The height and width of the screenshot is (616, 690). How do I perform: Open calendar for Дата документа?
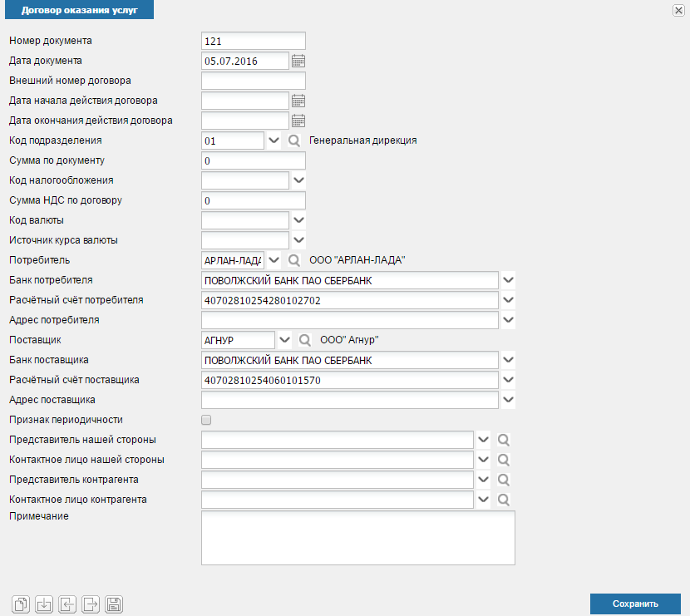pyautogui.click(x=298, y=62)
